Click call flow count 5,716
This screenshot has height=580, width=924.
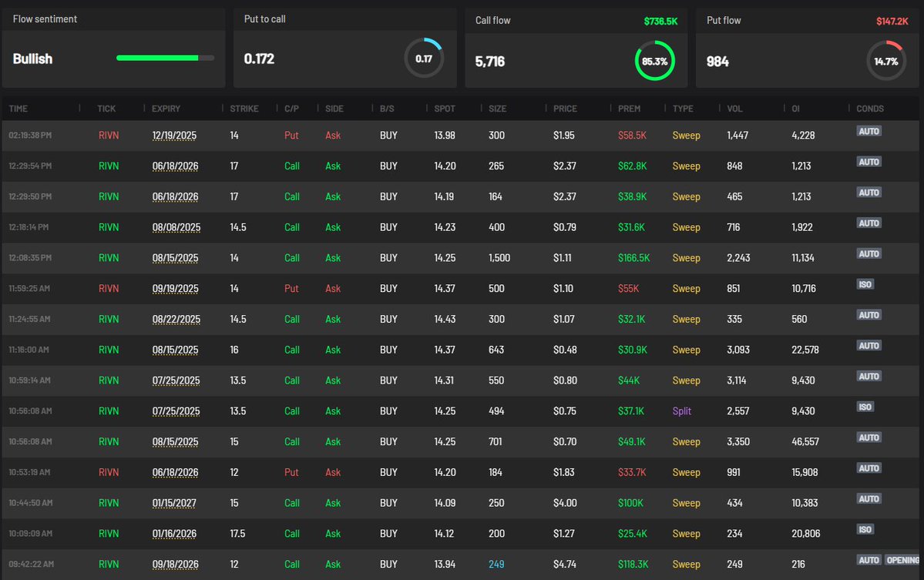pos(489,62)
